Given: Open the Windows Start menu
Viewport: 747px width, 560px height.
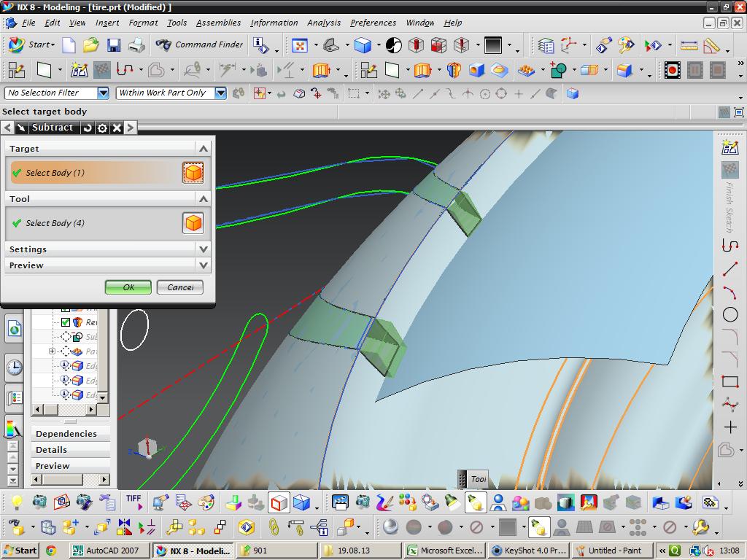Looking at the screenshot, I should 20,551.
